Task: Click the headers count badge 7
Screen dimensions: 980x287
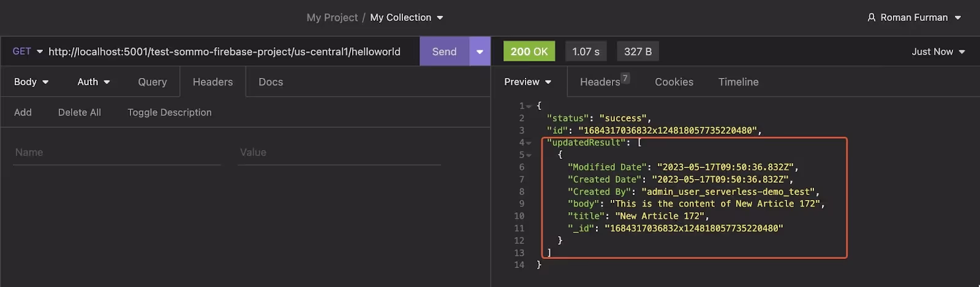Action: click(x=625, y=78)
